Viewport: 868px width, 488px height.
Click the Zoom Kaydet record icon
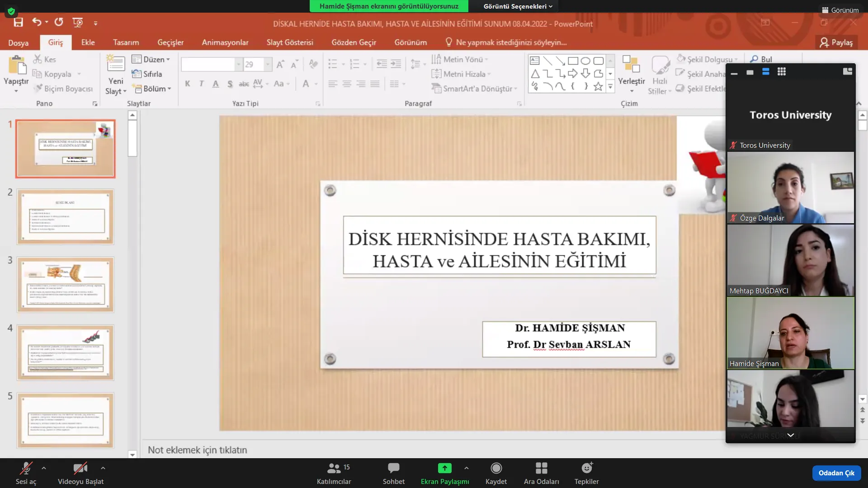coord(496,468)
